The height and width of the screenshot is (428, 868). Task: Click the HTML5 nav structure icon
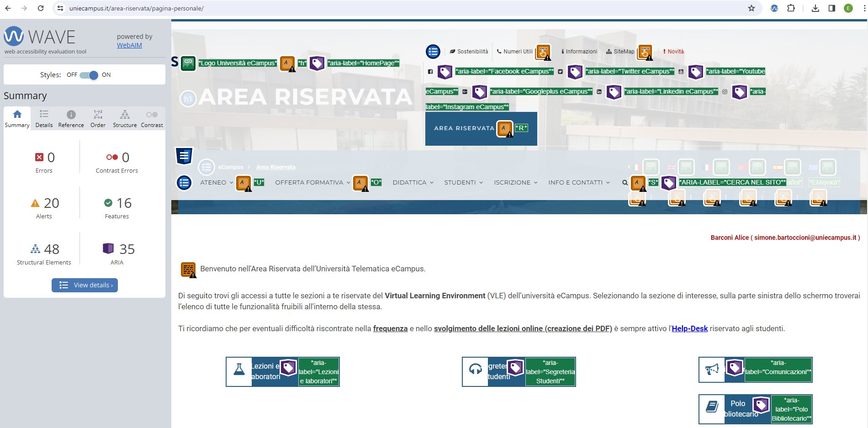coord(184,156)
